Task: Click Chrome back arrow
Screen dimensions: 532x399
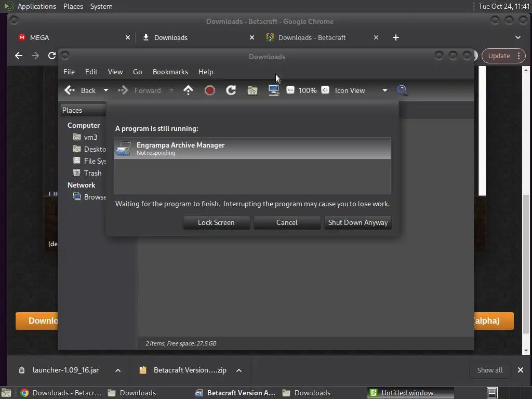Action: (19, 56)
